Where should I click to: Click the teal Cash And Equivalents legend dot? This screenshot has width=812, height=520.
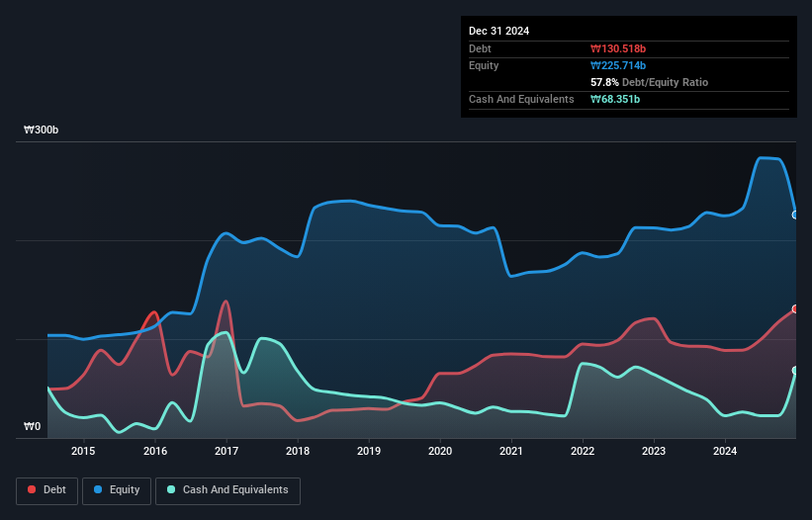[171, 489]
